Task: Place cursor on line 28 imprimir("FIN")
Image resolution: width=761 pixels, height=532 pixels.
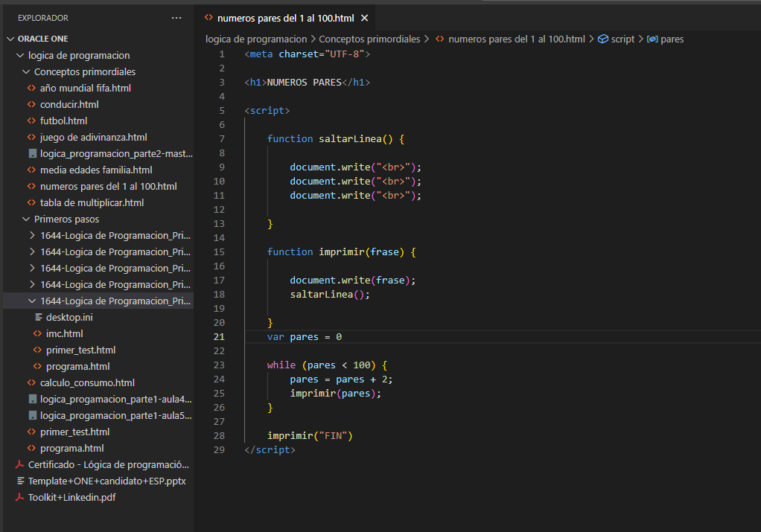Action: click(x=309, y=436)
